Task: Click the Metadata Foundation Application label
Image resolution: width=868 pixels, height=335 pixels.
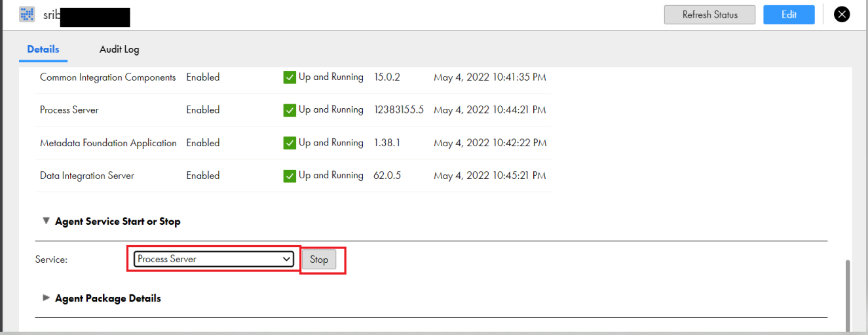Action: click(x=108, y=143)
